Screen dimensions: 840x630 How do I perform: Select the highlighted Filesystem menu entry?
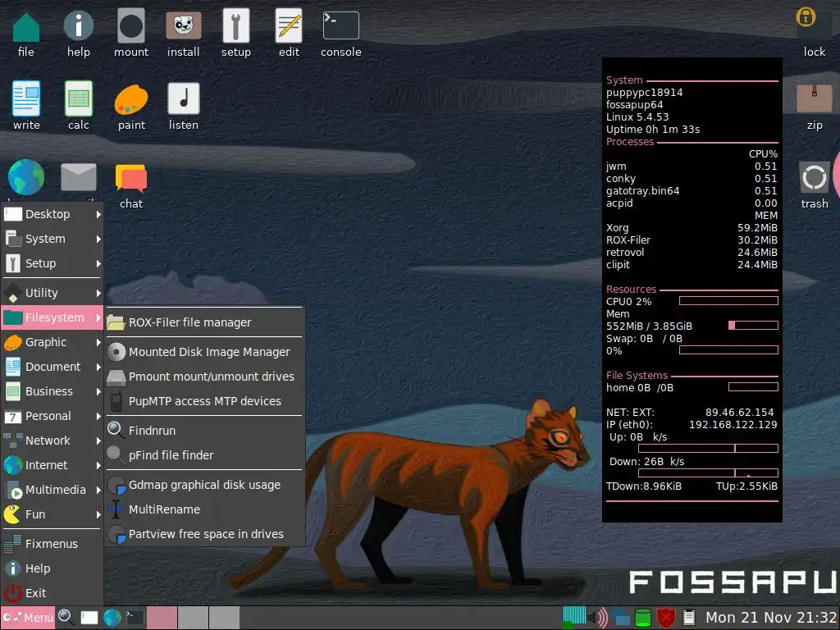(52, 317)
